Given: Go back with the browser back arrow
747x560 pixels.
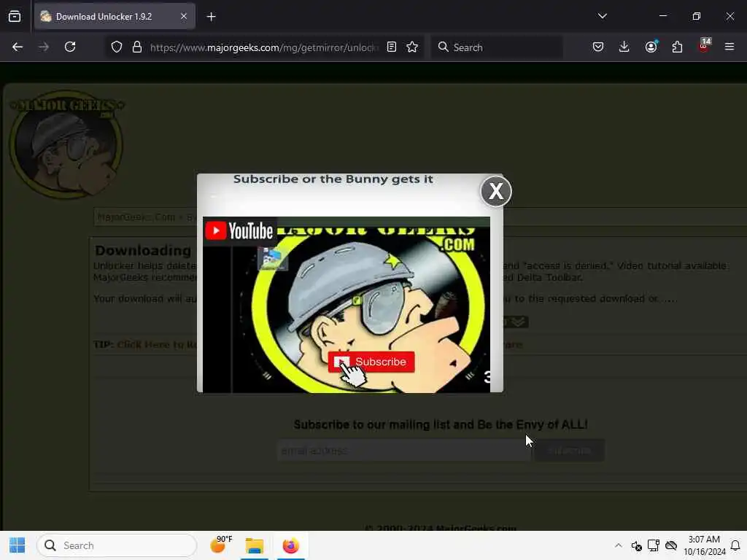Looking at the screenshot, I should coord(18,47).
